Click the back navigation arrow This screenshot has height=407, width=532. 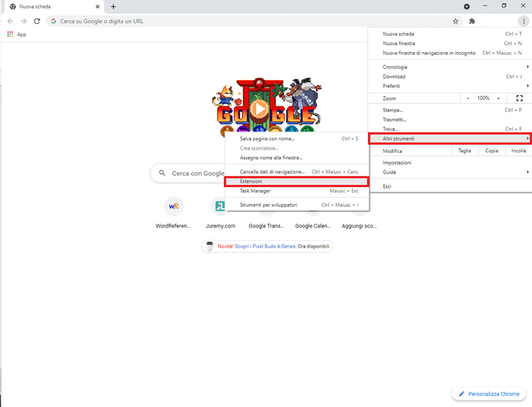pos(11,21)
